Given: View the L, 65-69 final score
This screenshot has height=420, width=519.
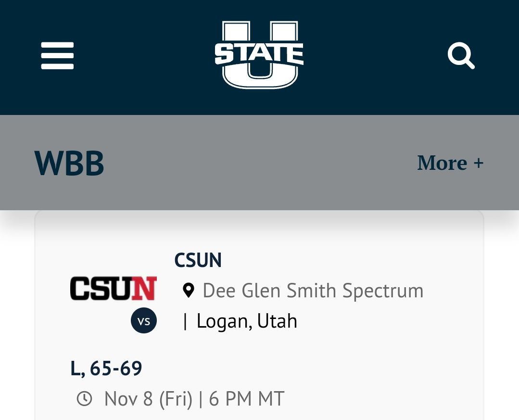Looking at the screenshot, I should [x=106, y=368].
